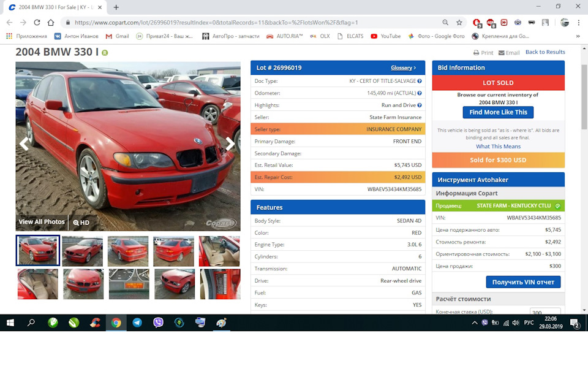Click the Email envelope link

(x=509, y=53)
